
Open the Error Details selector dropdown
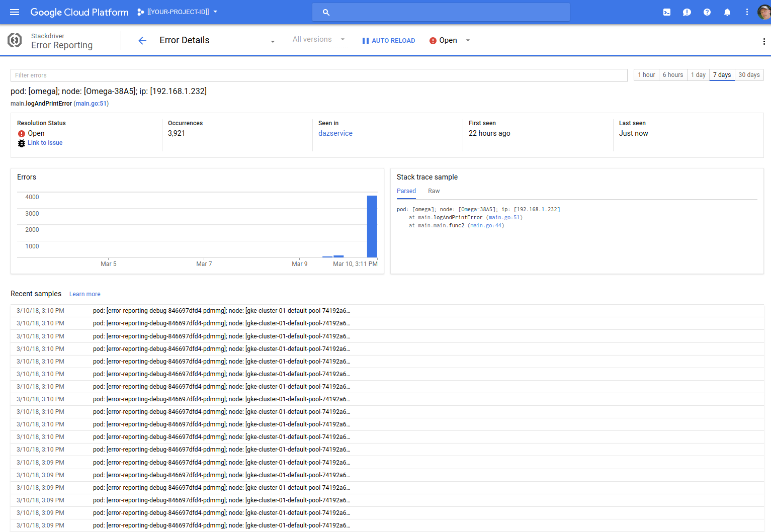[x=272, y=42]
